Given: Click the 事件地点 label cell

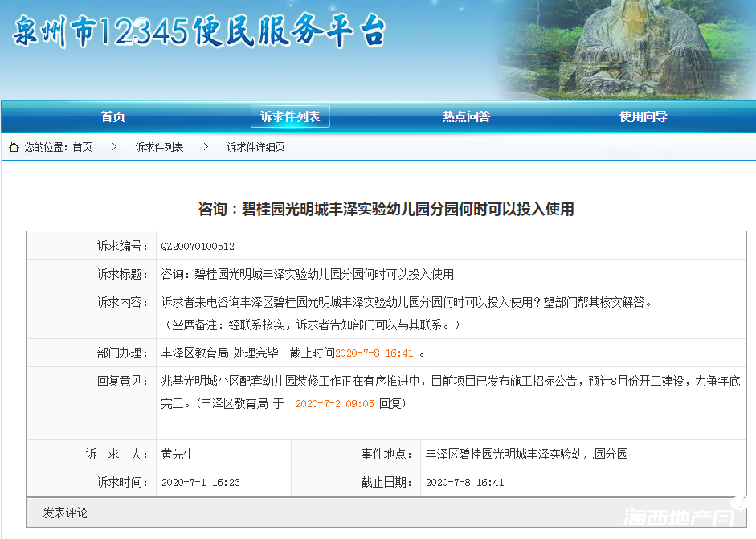Looking at the screenshot, I should (356, 454).
